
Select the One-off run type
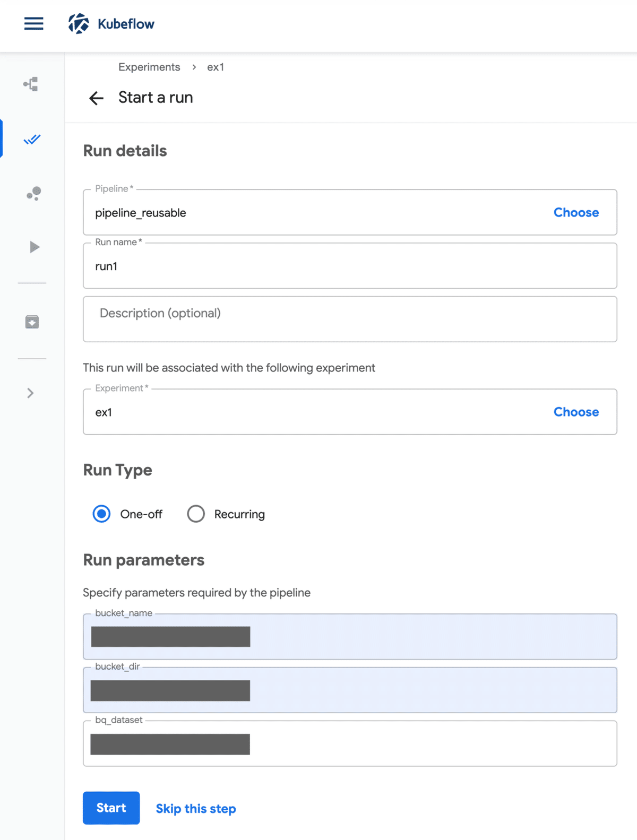tap(102, 514)
